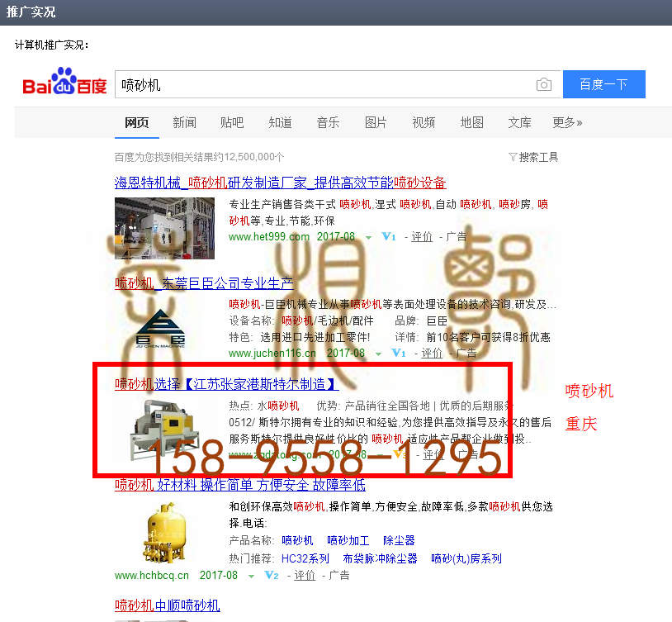
Task: Click 评价 on the het999.com result
Action: tap(422, 237)
